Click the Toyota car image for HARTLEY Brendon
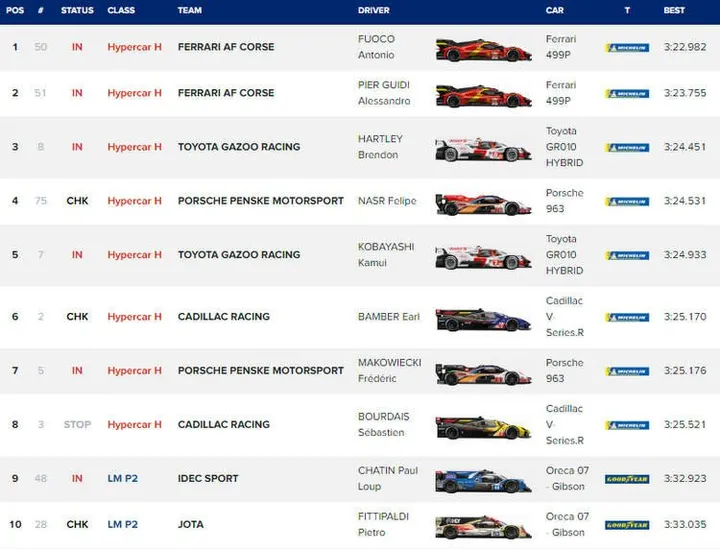This screenshot has height=549, width=720. point(484,149)
